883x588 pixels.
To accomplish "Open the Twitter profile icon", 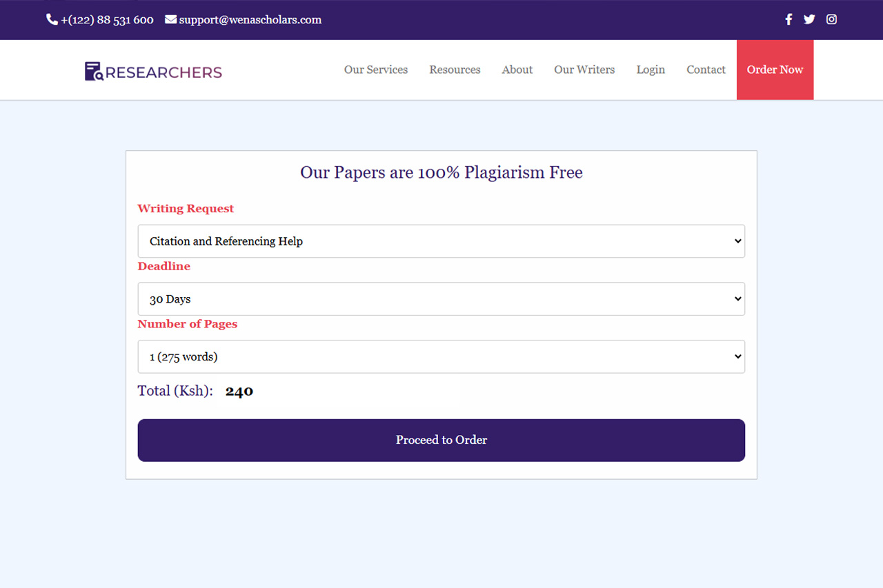I will pos(809,19).
